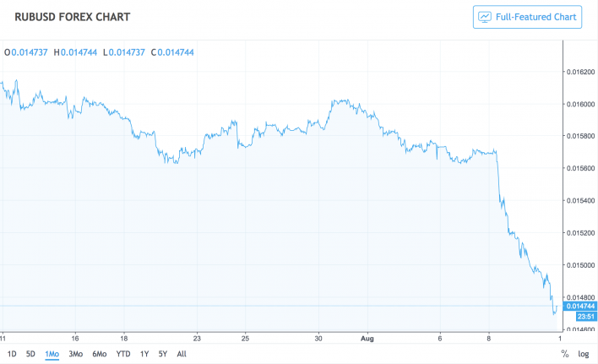Show All historical data range
Image resolution: width=598 pixels, height=364 pixels.
182,354
